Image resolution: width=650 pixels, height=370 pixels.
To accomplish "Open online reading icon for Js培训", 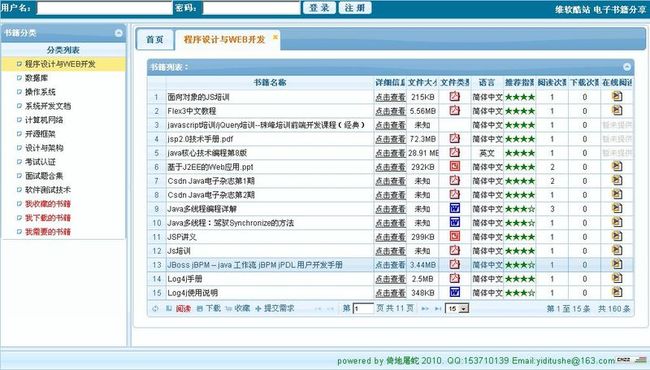I will (617, 250).
